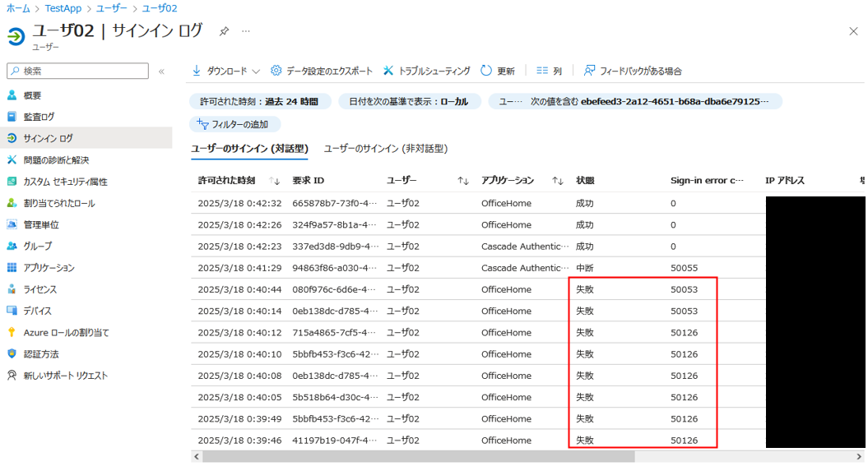Screen dimensions: 868x466
Task: Click the horizontal scrollbar thumb under the table
Action: pyautogui.click(x=419, y=457)
